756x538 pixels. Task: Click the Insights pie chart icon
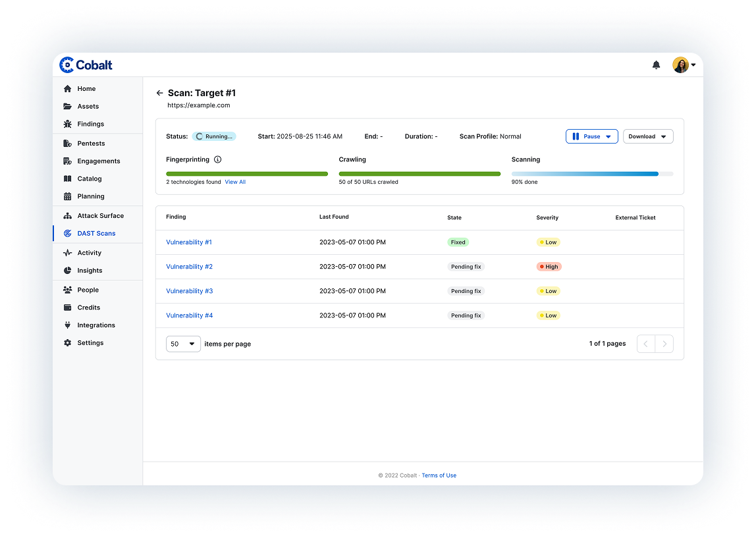[x=67, y=271]
